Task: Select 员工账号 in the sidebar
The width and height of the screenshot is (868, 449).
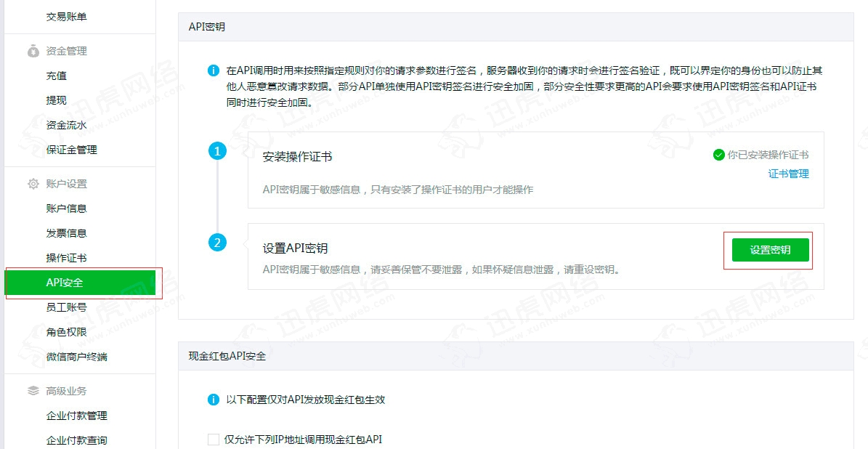Action: (66, 307)
